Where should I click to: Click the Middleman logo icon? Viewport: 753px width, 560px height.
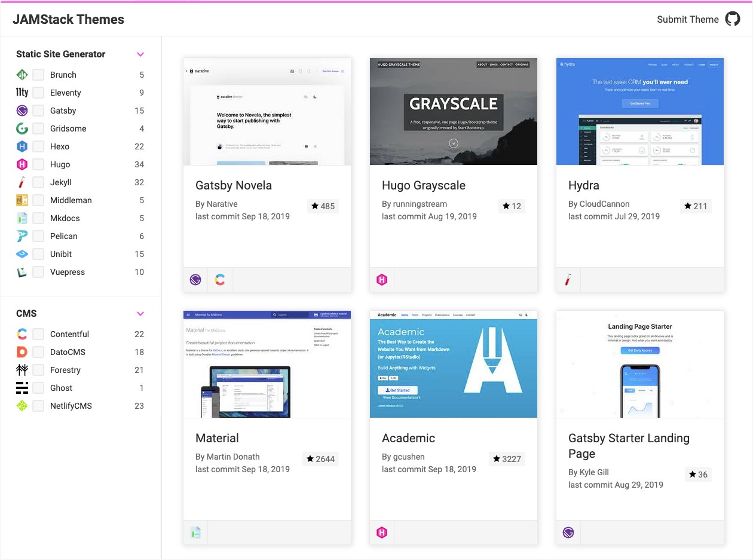[22, 200]
